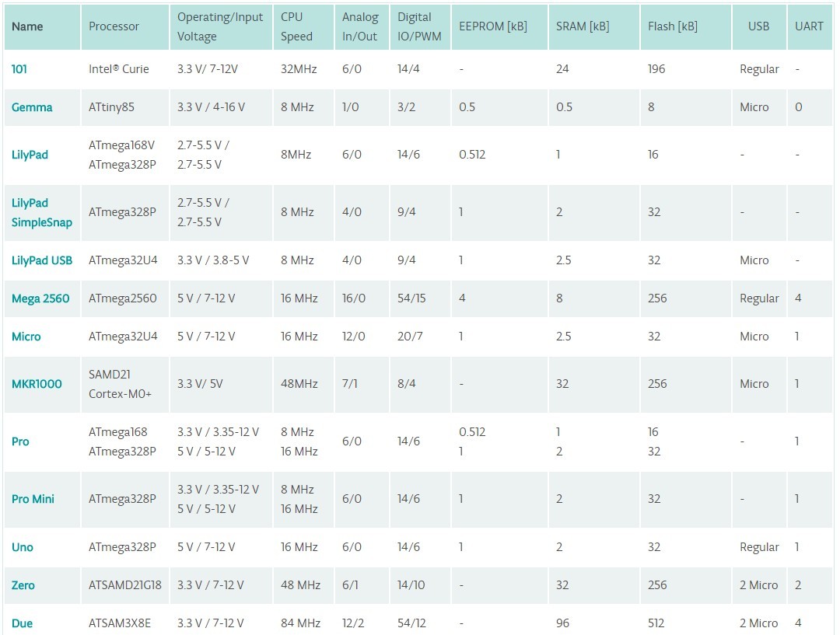Open the LilyPad board link

tap(30, 155)
